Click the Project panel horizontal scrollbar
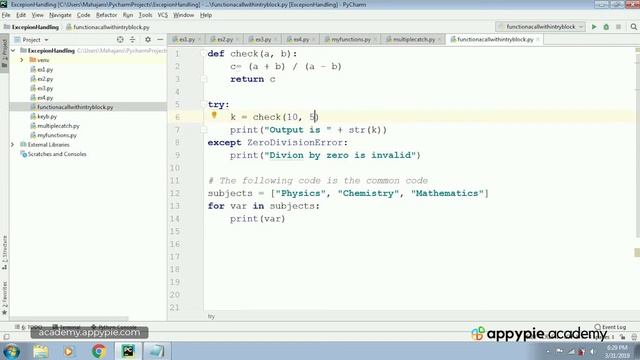640x360 pixels. 69,318
